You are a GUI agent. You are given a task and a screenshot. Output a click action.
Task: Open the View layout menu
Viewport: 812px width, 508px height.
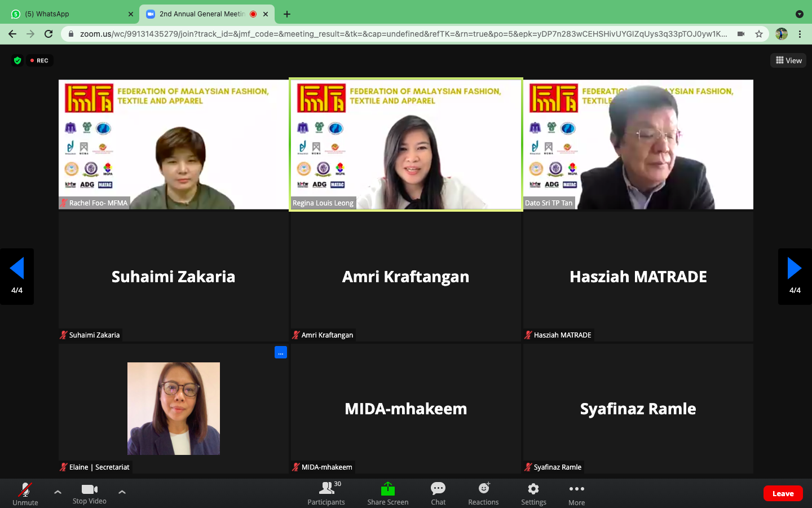788,60
